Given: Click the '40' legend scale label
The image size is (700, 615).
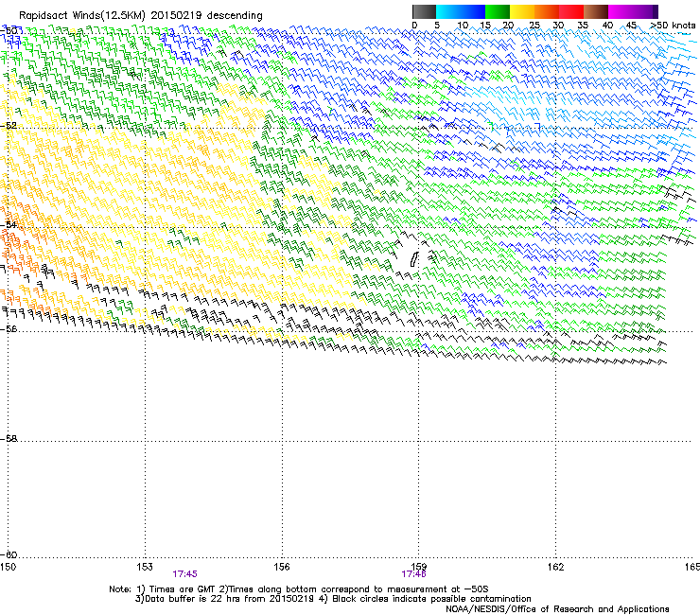Looking at the screenshot, I should [607, 26].
